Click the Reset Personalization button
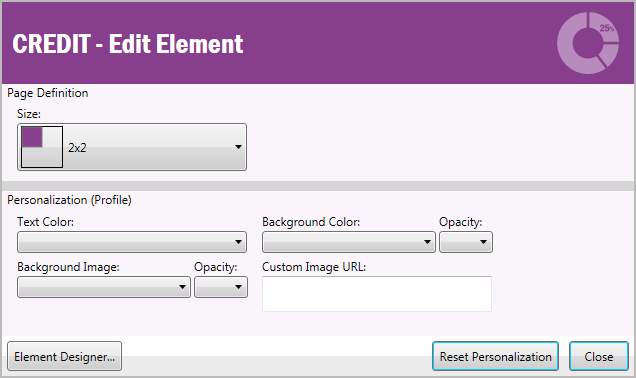Image resolution: width=636 pixels, height=378 pixels. (x=495, y=356)
